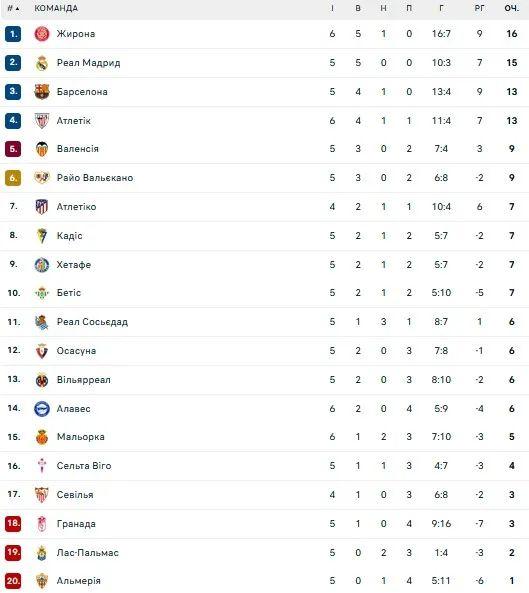Click the Sevilla crest icon
The image size is (529, 593).
pos(42,495)
